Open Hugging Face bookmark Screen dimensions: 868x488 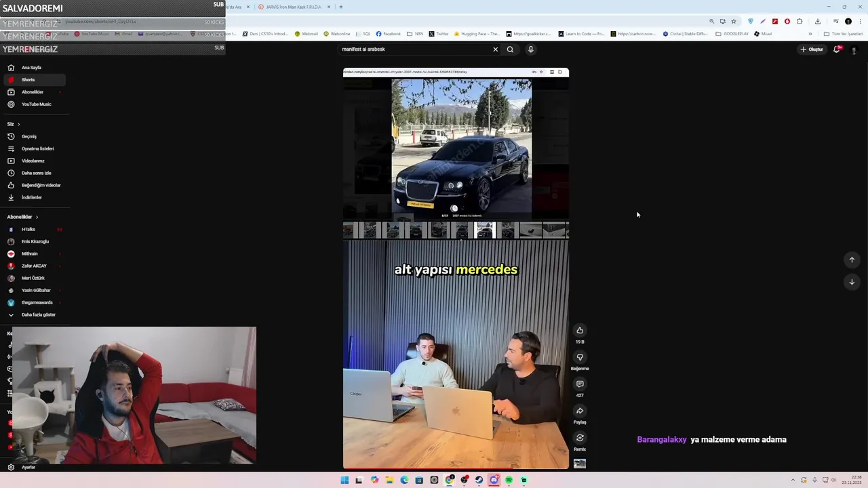[x=477, y=33]
